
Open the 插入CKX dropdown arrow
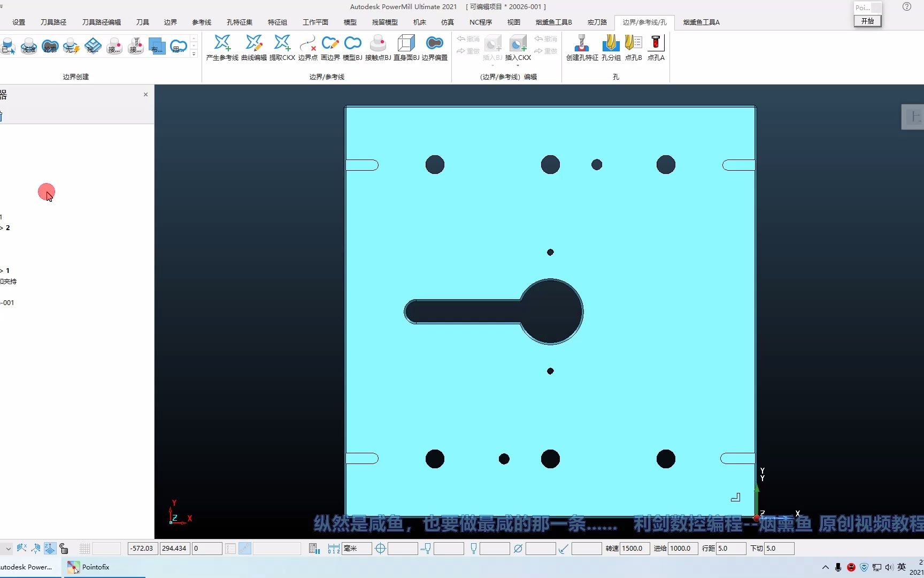tap(518, 65)
